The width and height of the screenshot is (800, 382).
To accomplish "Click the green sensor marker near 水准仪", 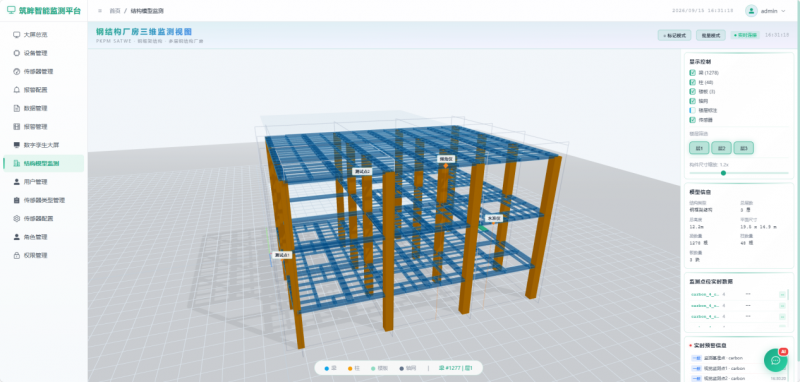I will point(482,228).
